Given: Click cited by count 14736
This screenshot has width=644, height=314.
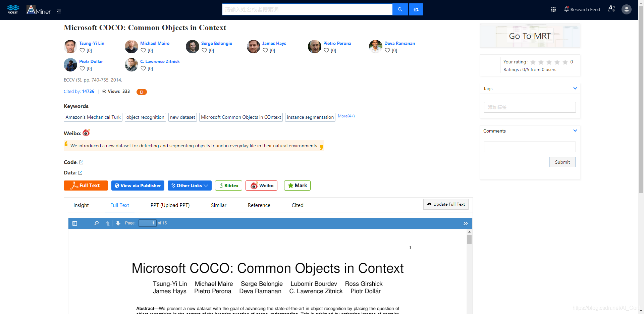Looking at the screenshot, I should tap(88, 91).
